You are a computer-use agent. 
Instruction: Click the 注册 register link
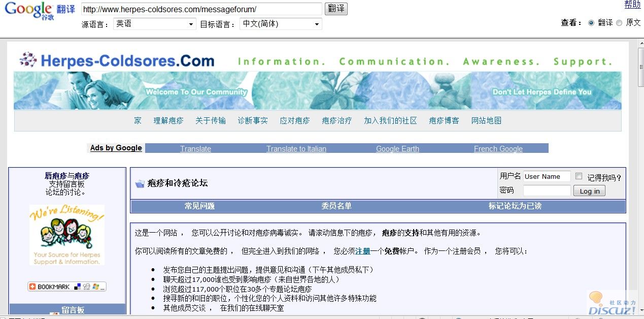click(362, 251)
